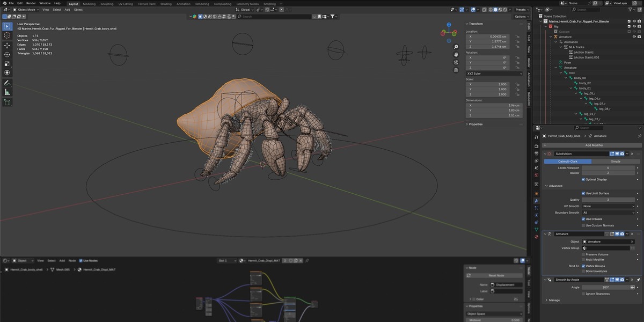The image size is (644, 322).
Task: Expand the Manage section
Action: 553,300
